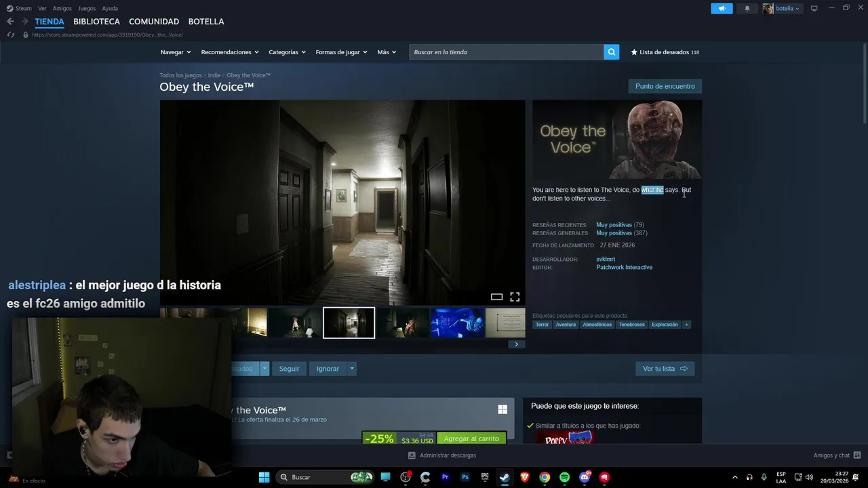
Task: Click the Exploración tag
Action: [x=665, y=325]
